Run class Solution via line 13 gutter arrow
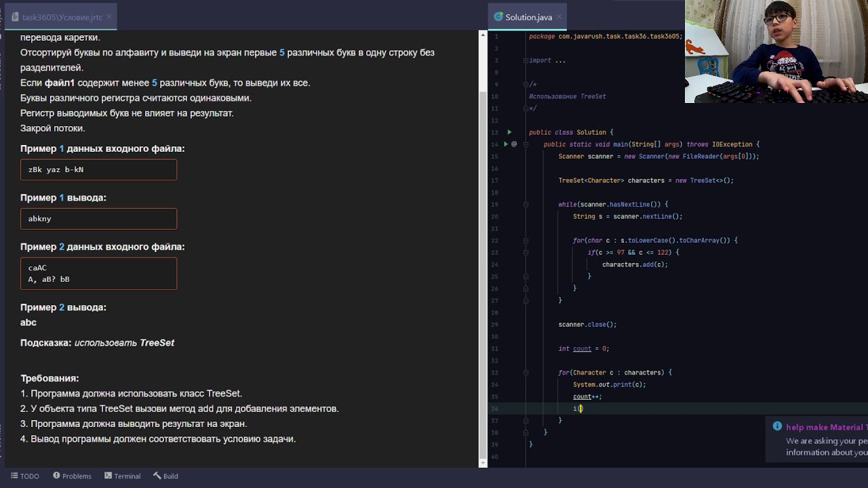Image resolution: width=868 pixels, height=488 pixels. click(509, 132)
